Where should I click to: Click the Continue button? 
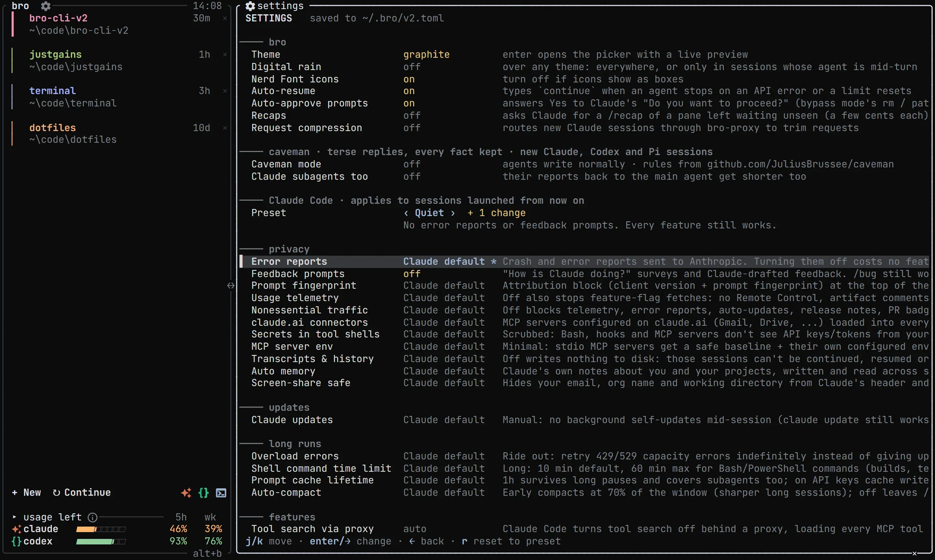click(x=81, y=493)
